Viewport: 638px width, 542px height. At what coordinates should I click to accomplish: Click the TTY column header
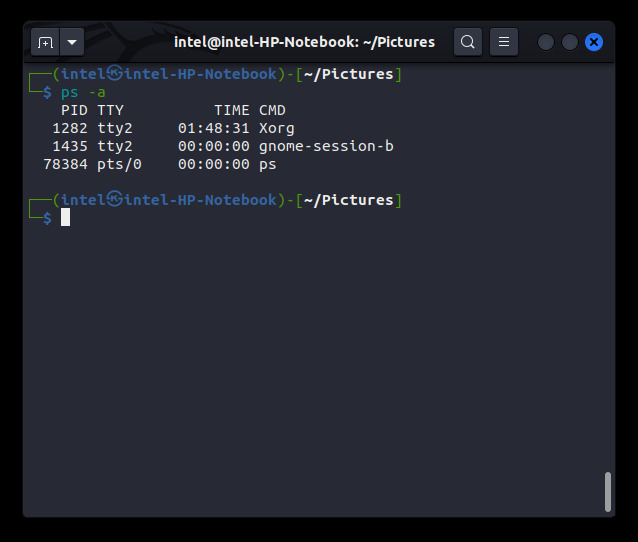(110, 110)
